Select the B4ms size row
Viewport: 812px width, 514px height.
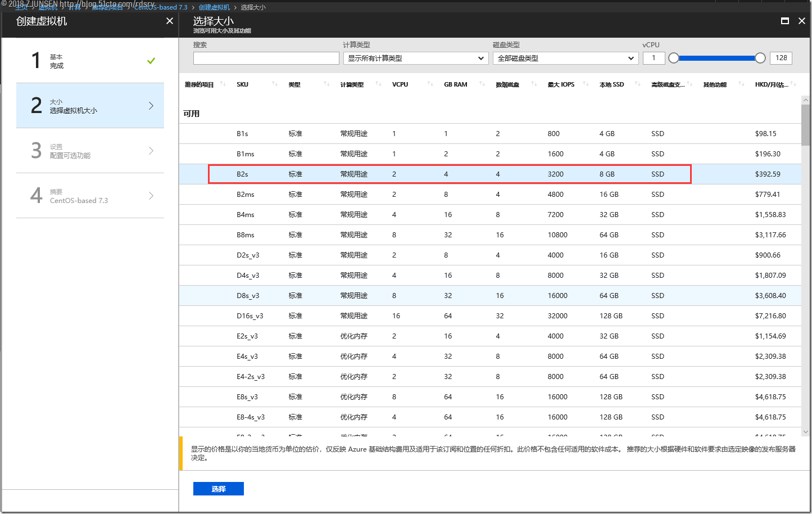[490, 215]
